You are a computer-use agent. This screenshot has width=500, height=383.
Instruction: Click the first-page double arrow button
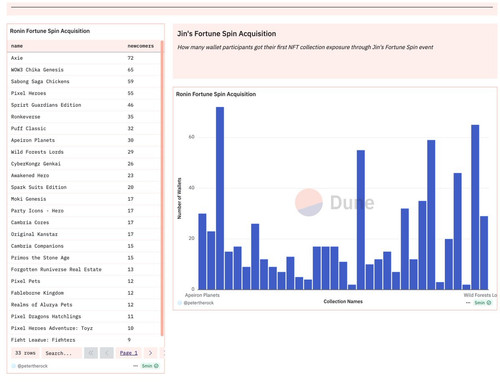click(91, 353)
